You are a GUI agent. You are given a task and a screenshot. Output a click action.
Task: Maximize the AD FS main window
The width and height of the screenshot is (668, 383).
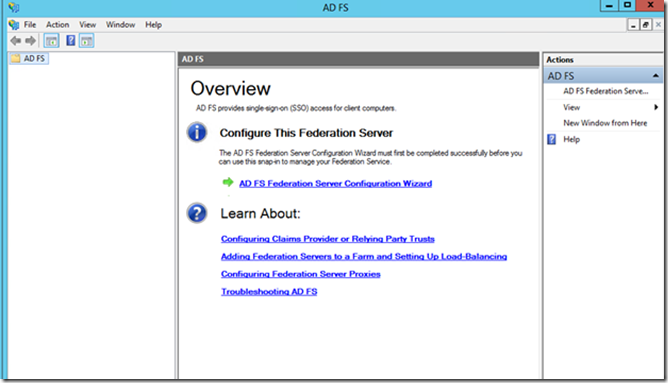coord(627,6)
